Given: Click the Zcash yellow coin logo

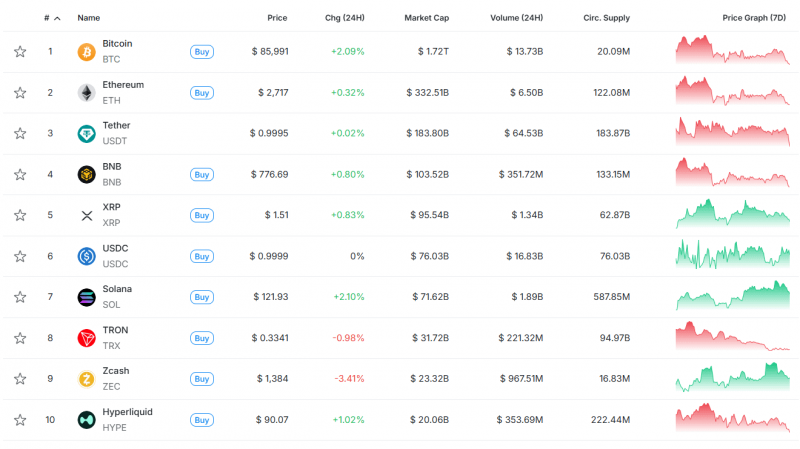Looking at the screenshot, I should (86, 379).
